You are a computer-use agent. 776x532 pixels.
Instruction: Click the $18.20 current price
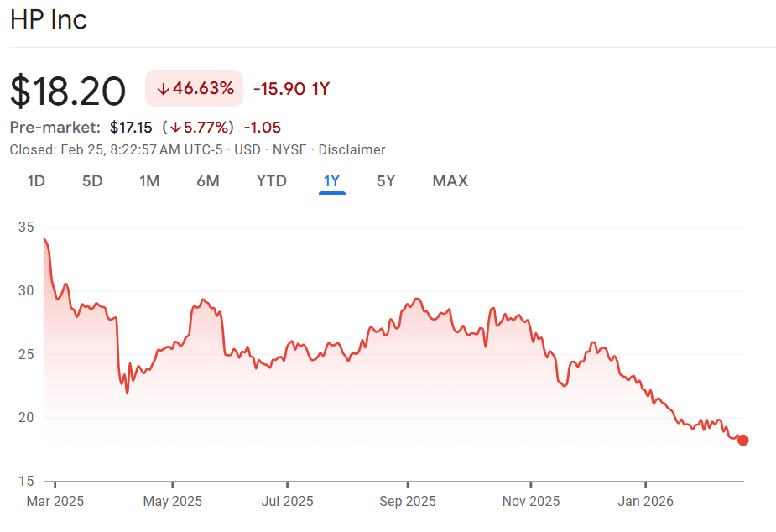(68, 91)
